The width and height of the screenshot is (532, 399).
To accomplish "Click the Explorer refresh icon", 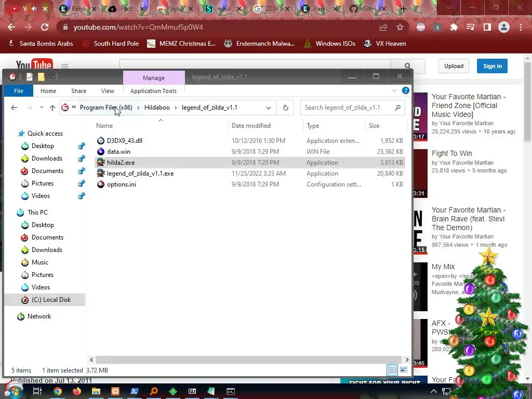I will 285,108.
